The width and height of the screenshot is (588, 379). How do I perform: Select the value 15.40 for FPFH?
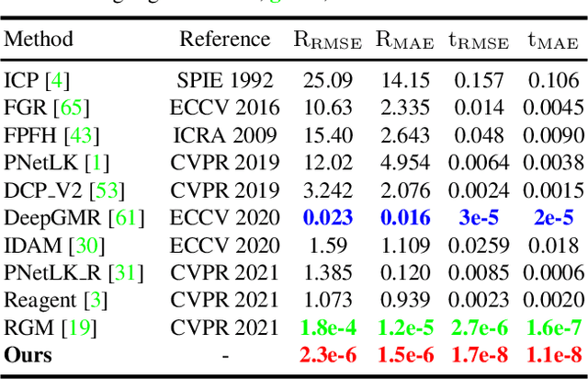click(x=328, y=135)
